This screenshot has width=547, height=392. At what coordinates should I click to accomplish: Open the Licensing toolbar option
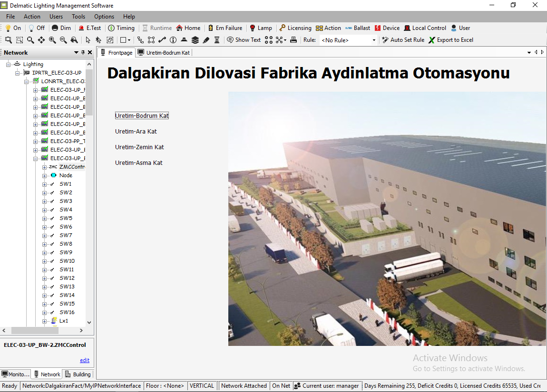pyautogui.click(x=295, y=28)
